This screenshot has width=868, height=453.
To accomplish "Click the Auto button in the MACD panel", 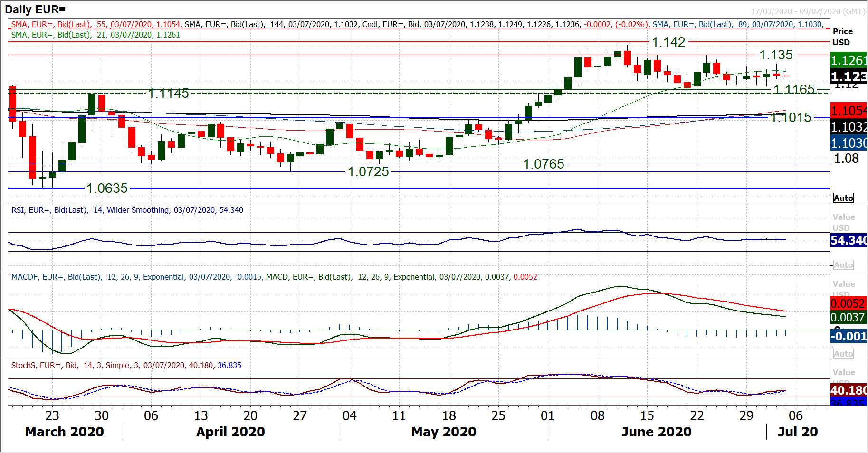I will pos(843,354).
